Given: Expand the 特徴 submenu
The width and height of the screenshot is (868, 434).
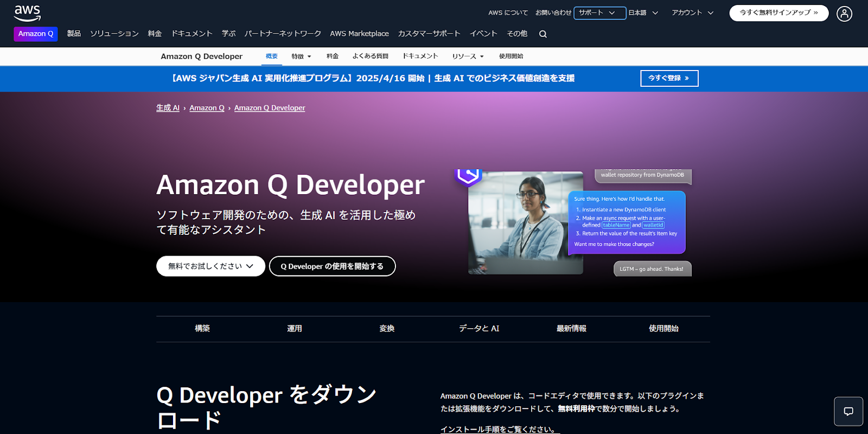Looking at the screenshot, I should [x=302, y=56].
